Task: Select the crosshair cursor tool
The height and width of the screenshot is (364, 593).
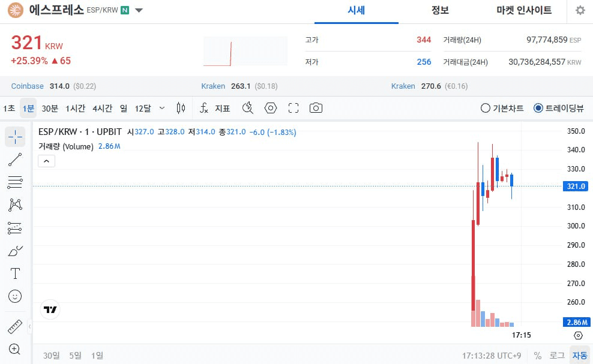Action: (x=15, y=137)
